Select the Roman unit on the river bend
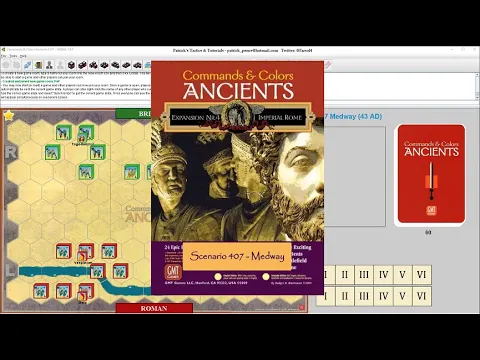The image size is (480, 360). coord(98,272)
